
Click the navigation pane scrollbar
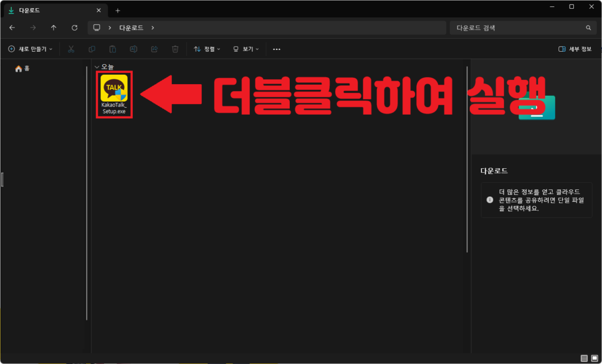tap(87, 193)
